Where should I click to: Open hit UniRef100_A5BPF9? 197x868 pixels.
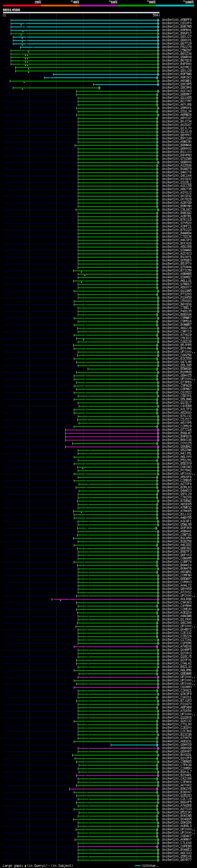[176, 20]
